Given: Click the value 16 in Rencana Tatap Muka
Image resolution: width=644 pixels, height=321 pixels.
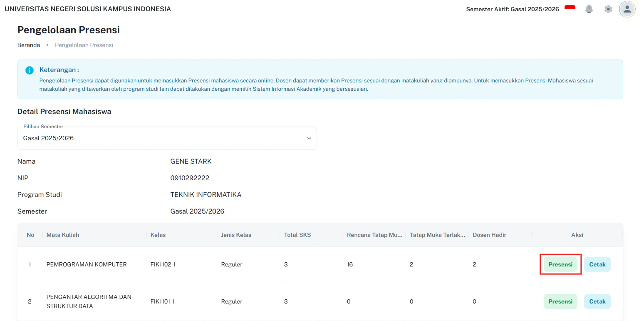Looking at the screenshot, I should pyautogui.click(x=350, y=264).
